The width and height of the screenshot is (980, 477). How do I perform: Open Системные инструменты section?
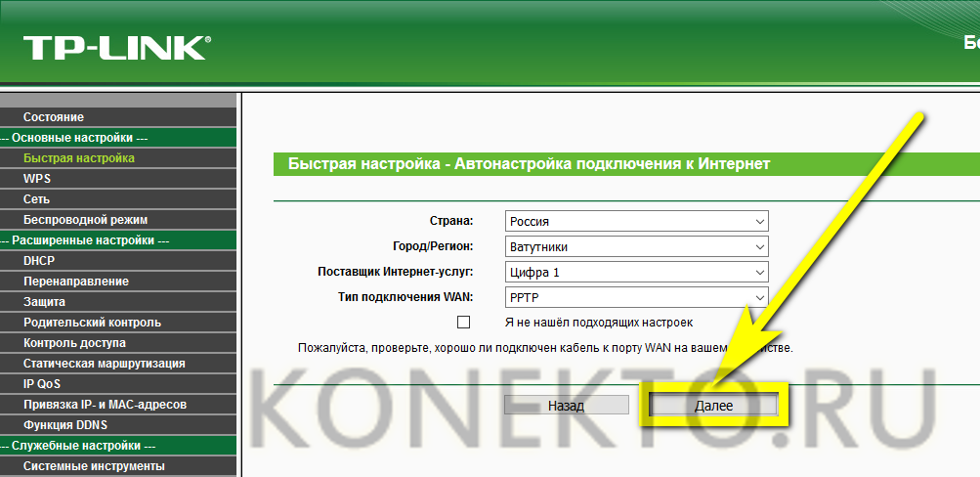118,466
